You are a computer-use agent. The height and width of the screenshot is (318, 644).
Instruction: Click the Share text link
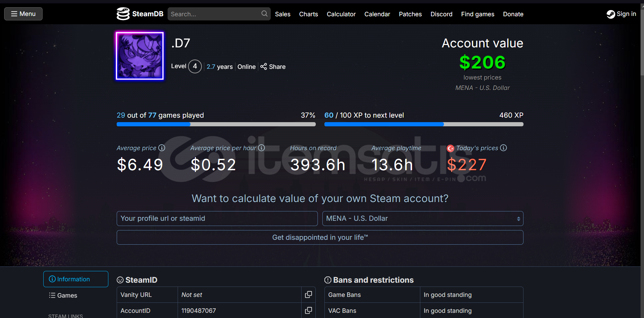pyautogui.click(x=277, y=67)
